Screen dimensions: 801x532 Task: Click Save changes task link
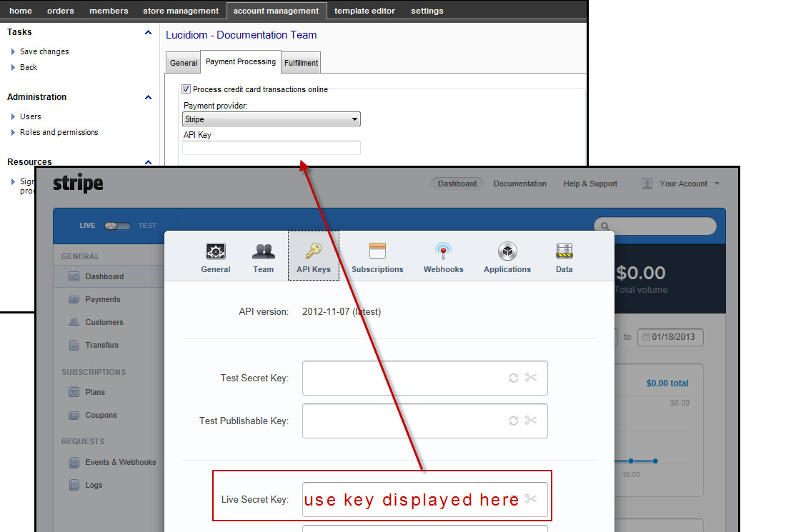[44, 51]
